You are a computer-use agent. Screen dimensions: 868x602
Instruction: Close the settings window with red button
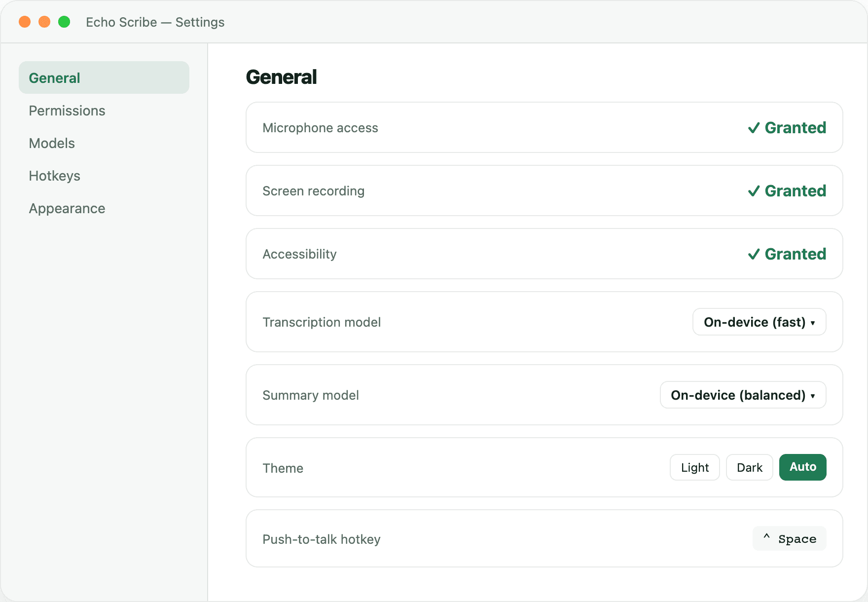25,22
